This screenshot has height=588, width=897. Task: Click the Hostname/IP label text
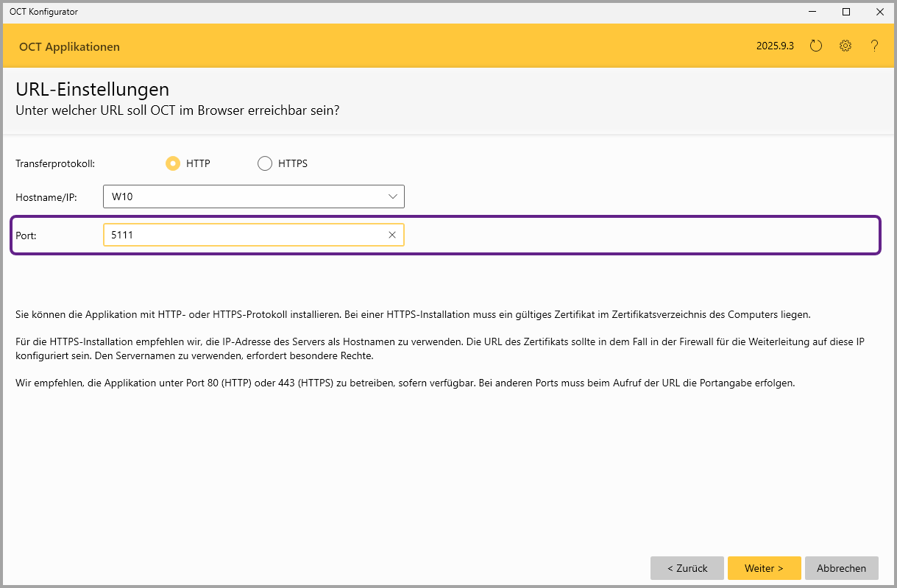[x=46, y=196]
